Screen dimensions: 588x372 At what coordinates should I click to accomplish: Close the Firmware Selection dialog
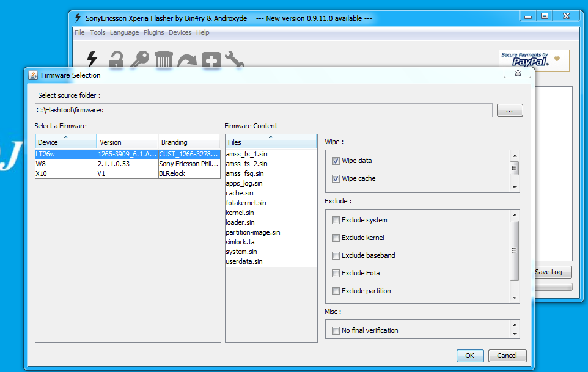tap(518, 73)
